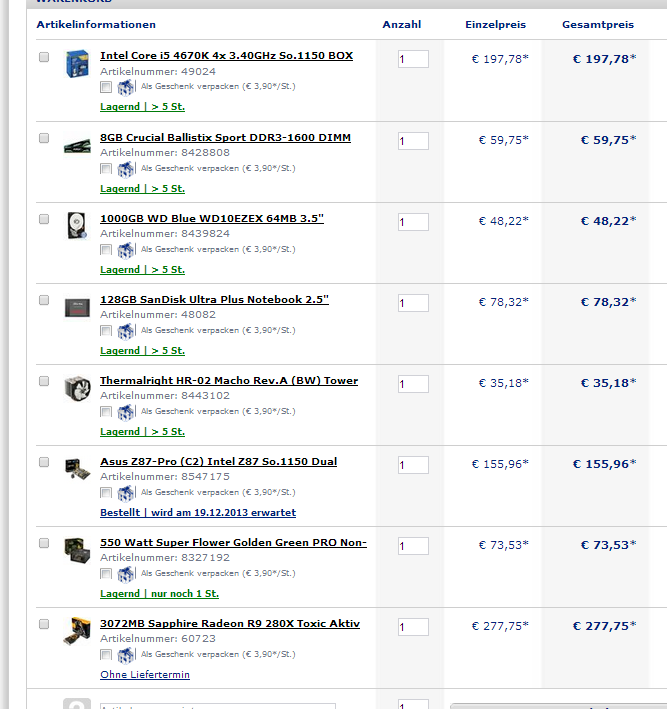This screenshot has height=709, width=667.
Task: Click quantity field for Super Flower PSU
Action: click(413, 546)
